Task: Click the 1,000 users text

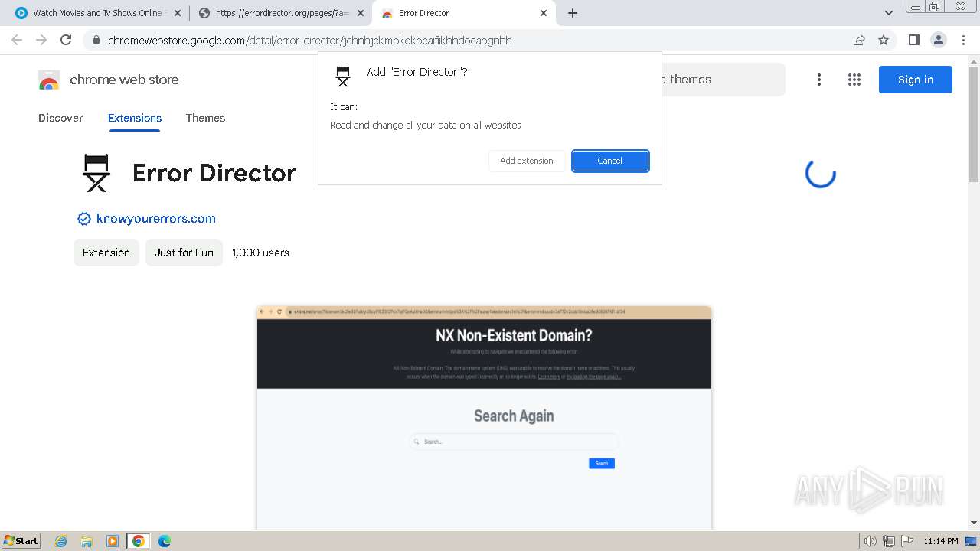Action: [x=260, y=253]
